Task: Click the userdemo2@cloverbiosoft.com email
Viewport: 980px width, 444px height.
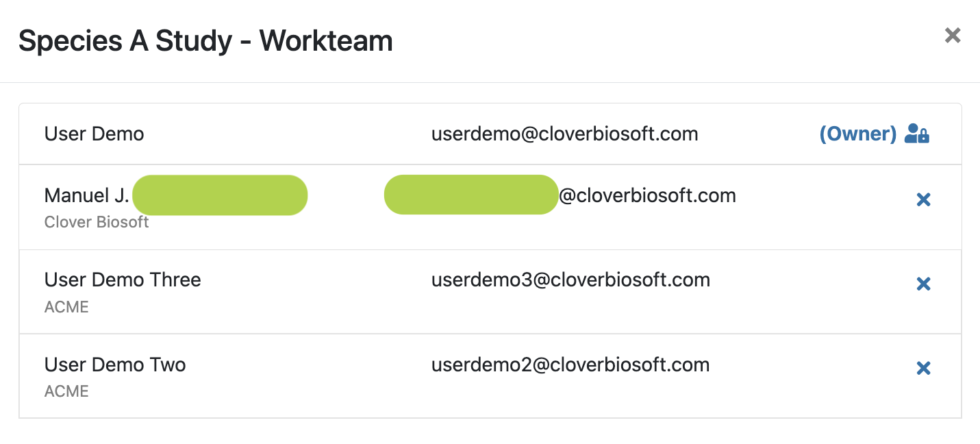Action: pos(570,364)
